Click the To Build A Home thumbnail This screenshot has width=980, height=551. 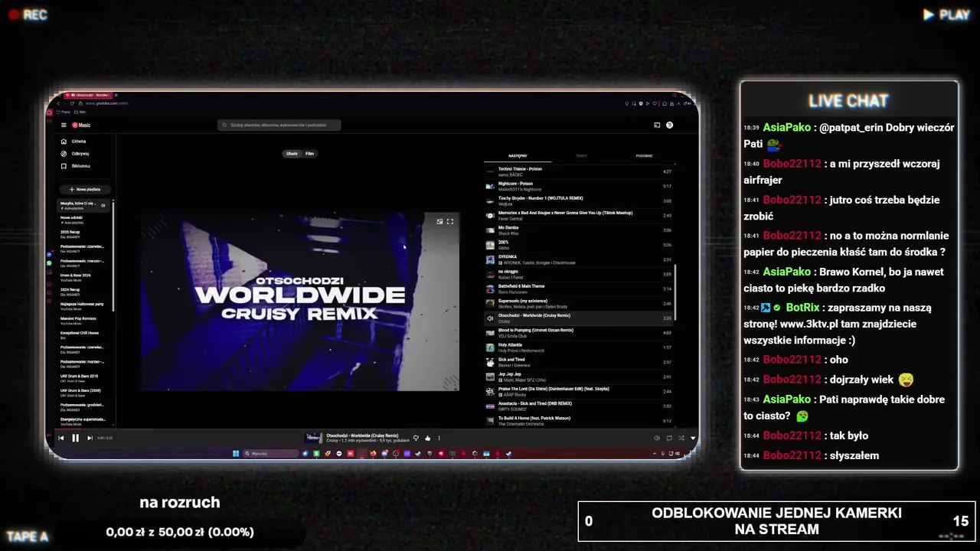pyautogui.click(x=490, y=421)
